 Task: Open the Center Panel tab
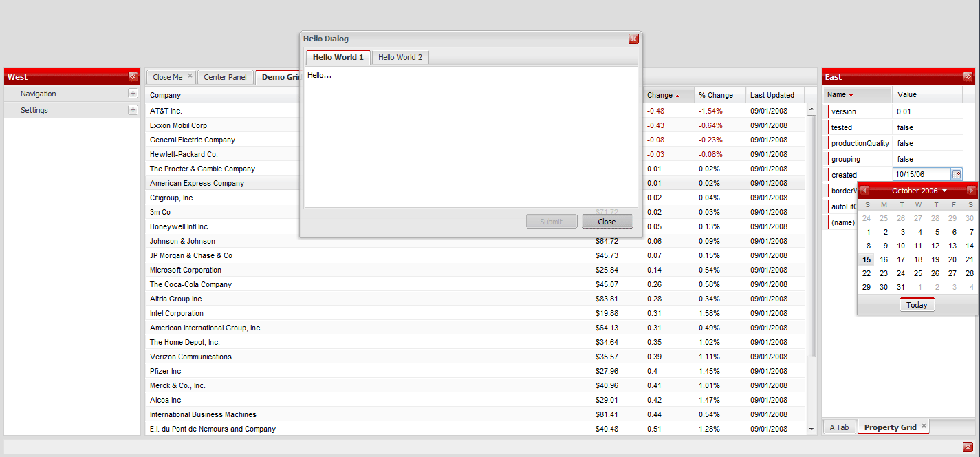(225, 77)
